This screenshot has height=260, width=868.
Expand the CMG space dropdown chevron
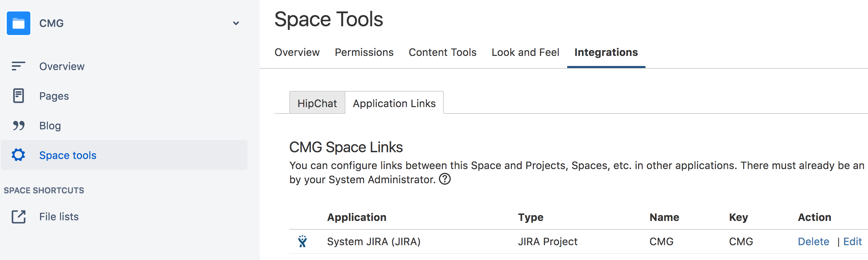click(236, 23)
